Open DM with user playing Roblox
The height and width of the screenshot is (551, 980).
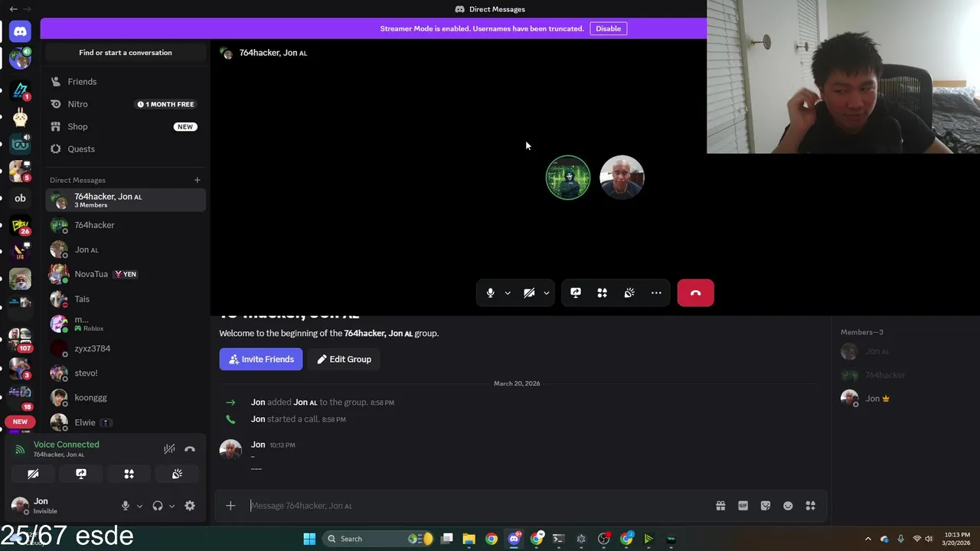pos(126,324)
